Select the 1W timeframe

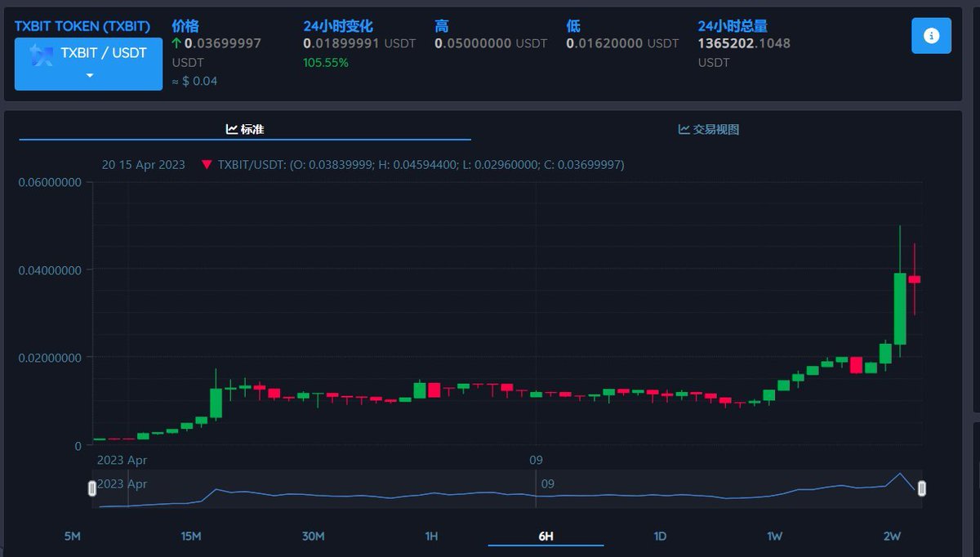click(x=773, y=537)
